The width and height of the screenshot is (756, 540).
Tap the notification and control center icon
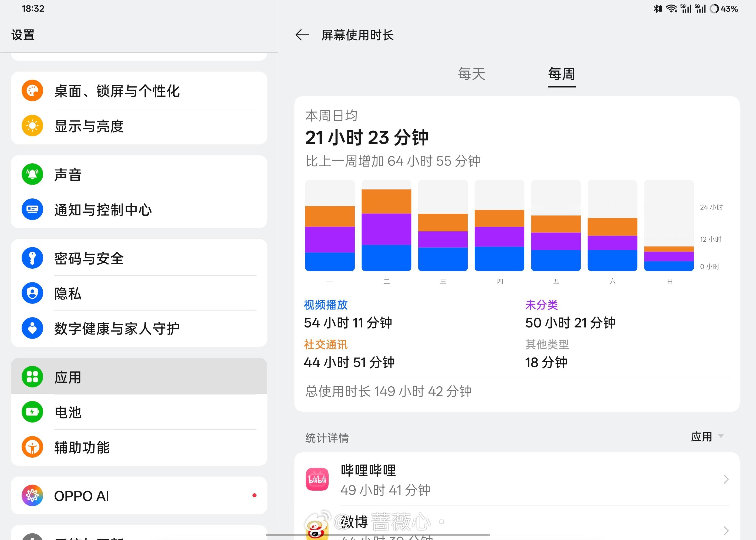(x=32, y=210)
